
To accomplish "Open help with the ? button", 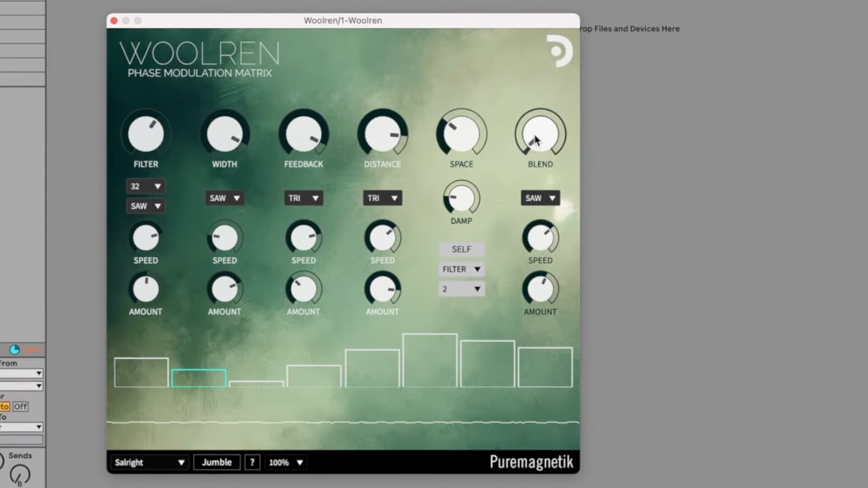I will click(252, 462).
